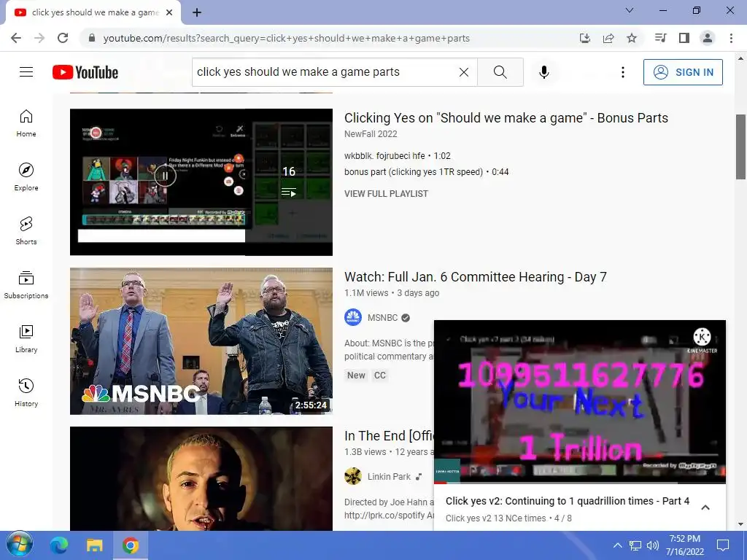Open MSNBC channel name

[382, 318]
